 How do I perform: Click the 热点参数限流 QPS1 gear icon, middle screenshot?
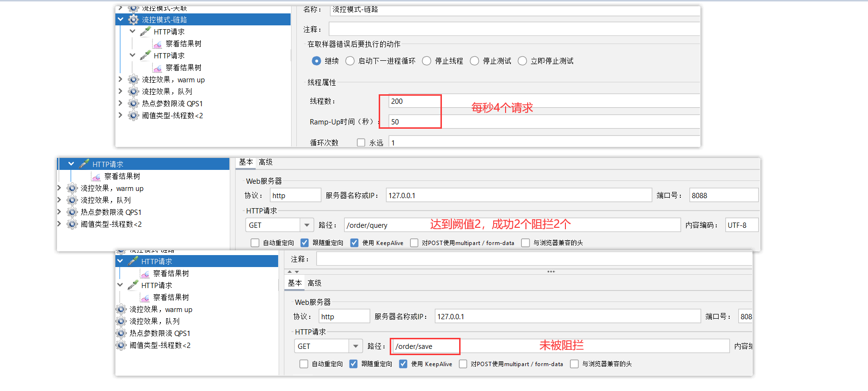pos(72,212)
